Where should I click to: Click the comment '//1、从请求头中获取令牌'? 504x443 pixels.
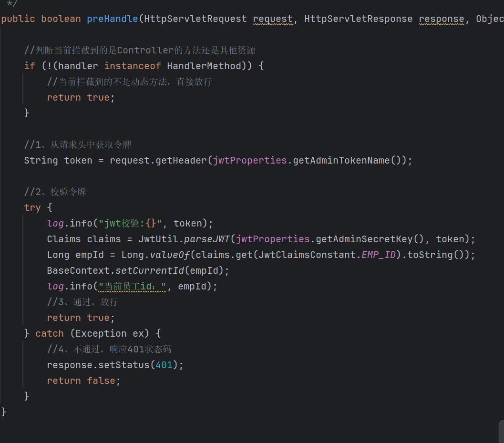pos(78,144)
